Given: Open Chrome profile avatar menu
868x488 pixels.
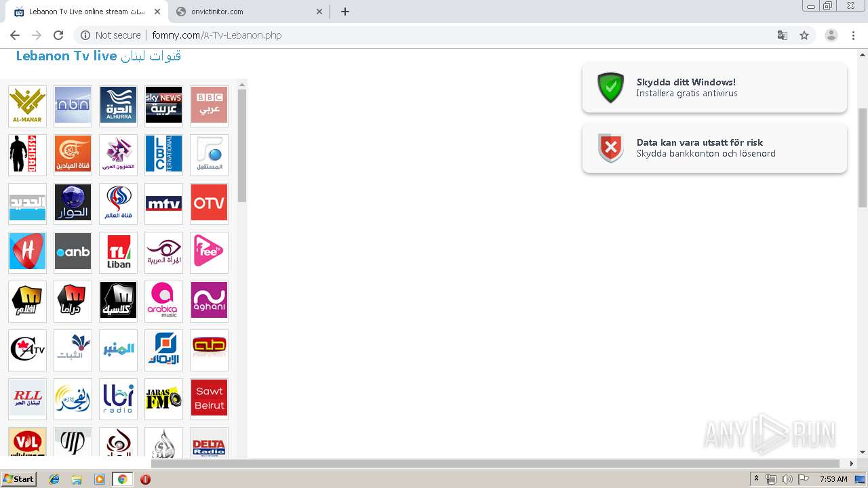Looking at the screenshot, I should tap(831, 35).
